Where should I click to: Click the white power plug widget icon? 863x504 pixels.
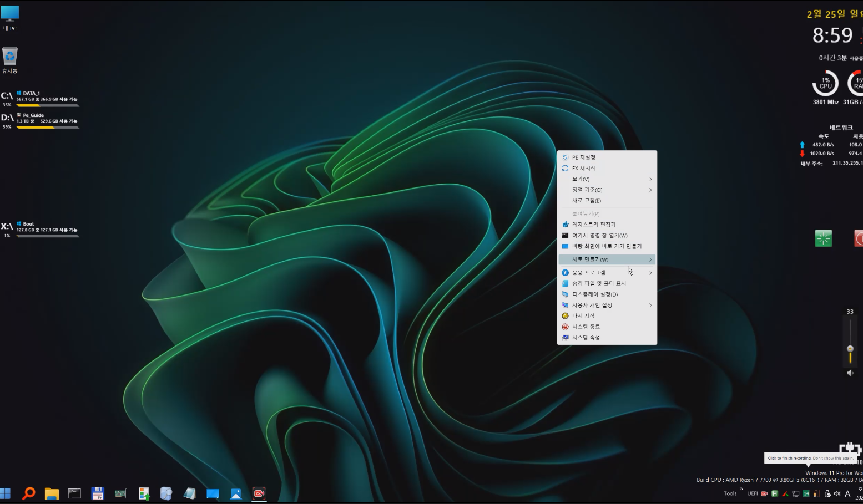point(850,448)
